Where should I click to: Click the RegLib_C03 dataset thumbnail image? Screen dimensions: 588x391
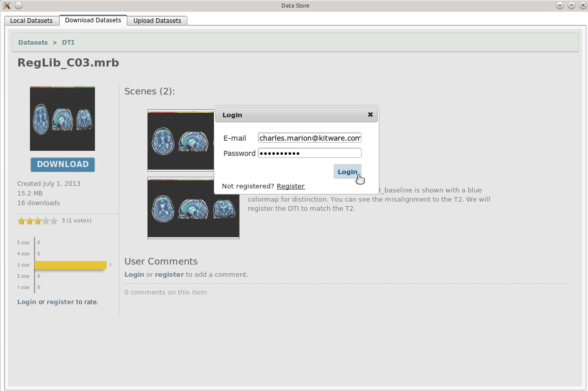click(62, 118)
